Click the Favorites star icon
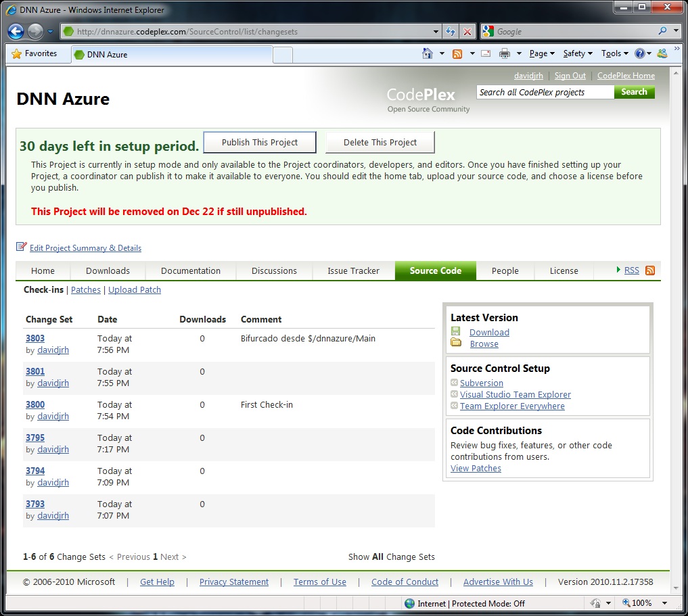 [17, 54]
